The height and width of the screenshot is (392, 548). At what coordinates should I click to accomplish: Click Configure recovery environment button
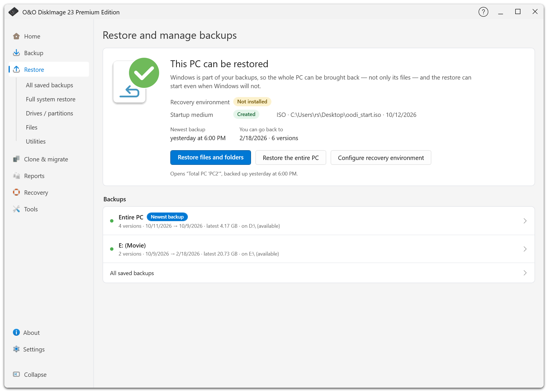tap(381, 157)
